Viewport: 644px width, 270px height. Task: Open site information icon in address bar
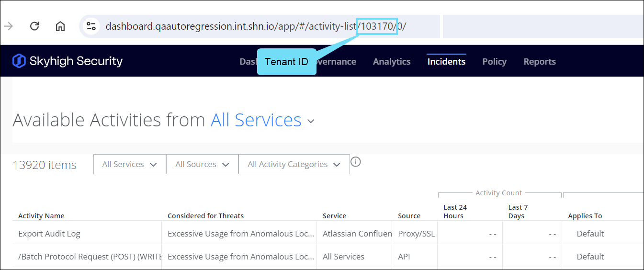click(91, 26)
